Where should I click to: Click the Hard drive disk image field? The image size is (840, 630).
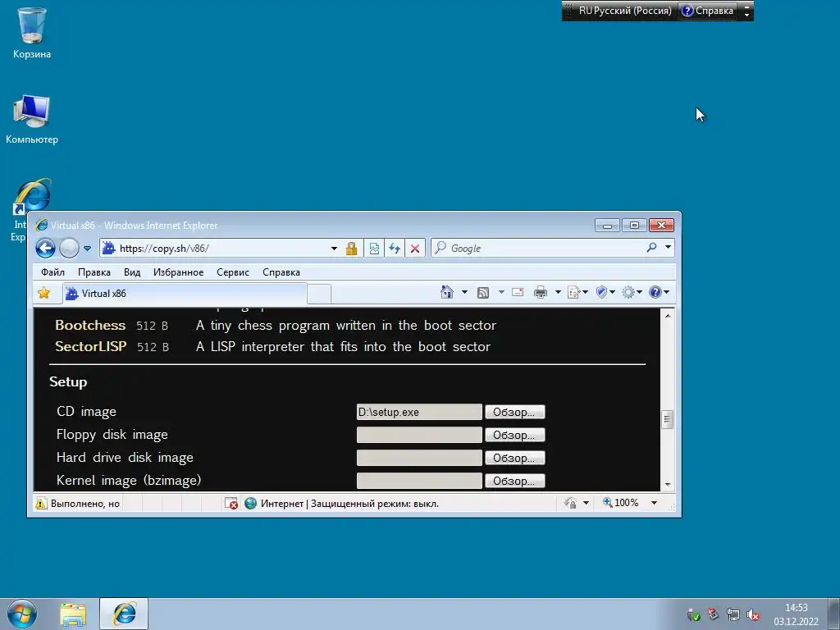tap(419, 458)
